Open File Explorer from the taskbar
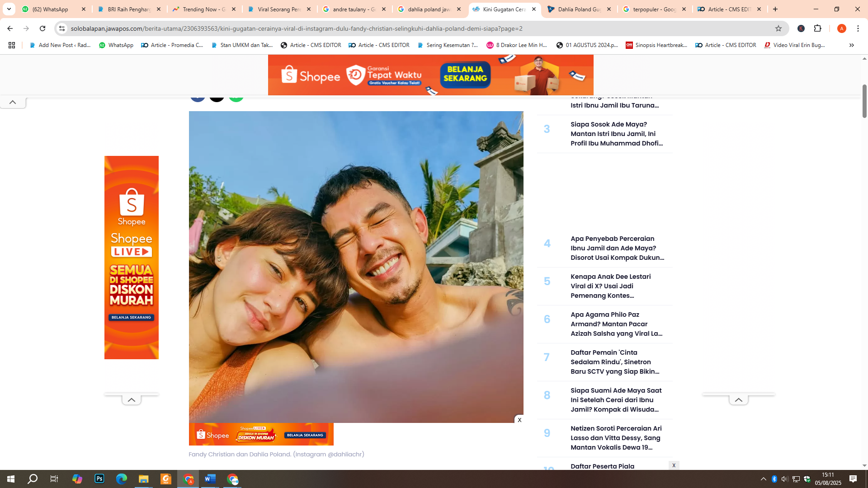 point(143,479)
